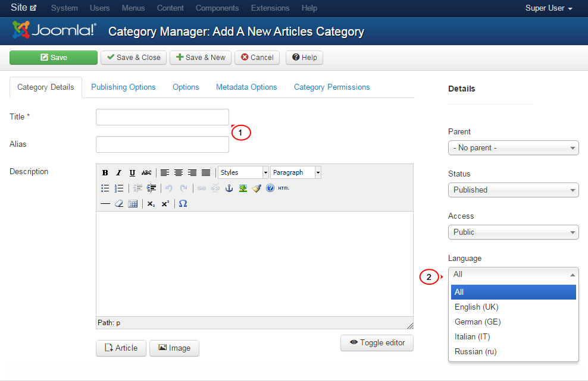Apply subscript formatting
The image size is (588, 381).
coord(151,204)
